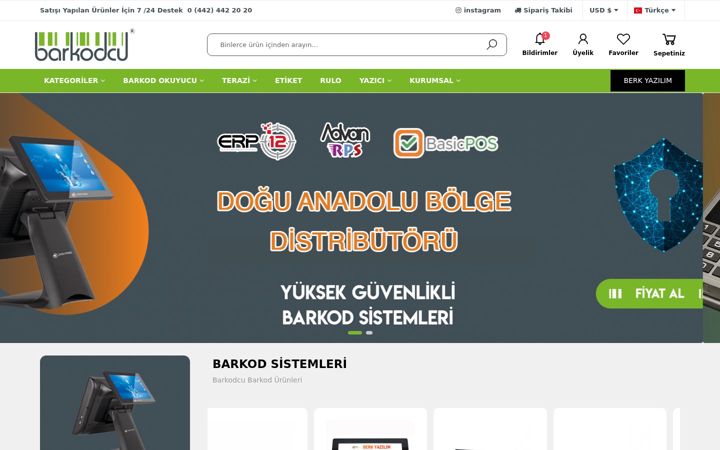Open the Bildirimler notification bell icon

(x=540, y=39)
